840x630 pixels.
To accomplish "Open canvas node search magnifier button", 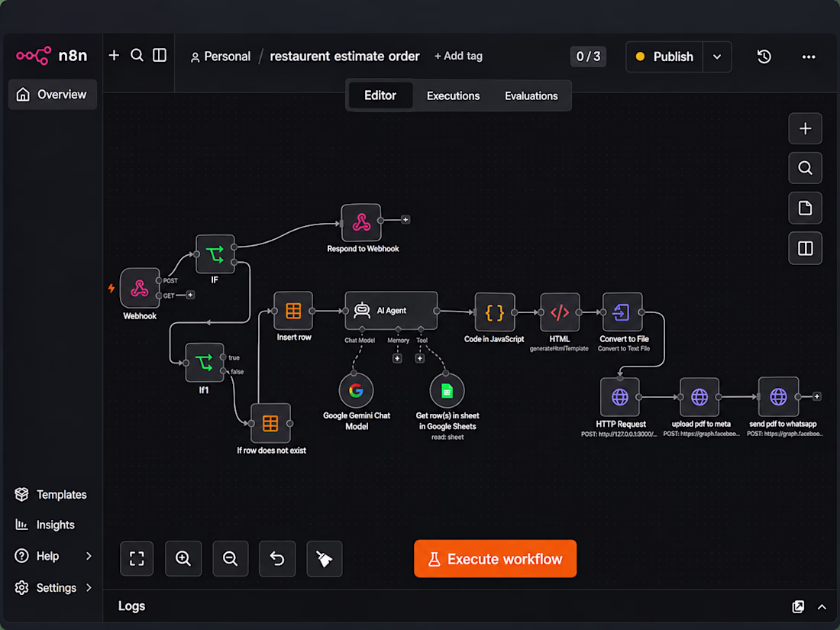I will click(x=805, y=168).
